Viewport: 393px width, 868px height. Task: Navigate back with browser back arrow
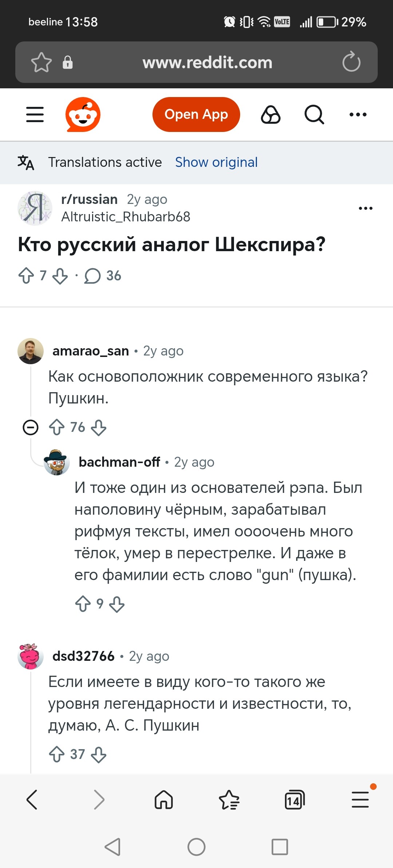[32, 800]
